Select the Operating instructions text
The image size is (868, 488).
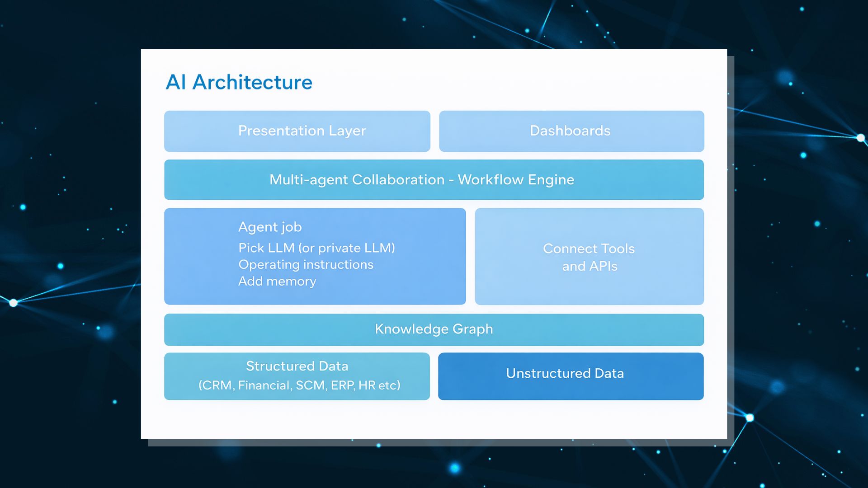click(x=306, y=265)
